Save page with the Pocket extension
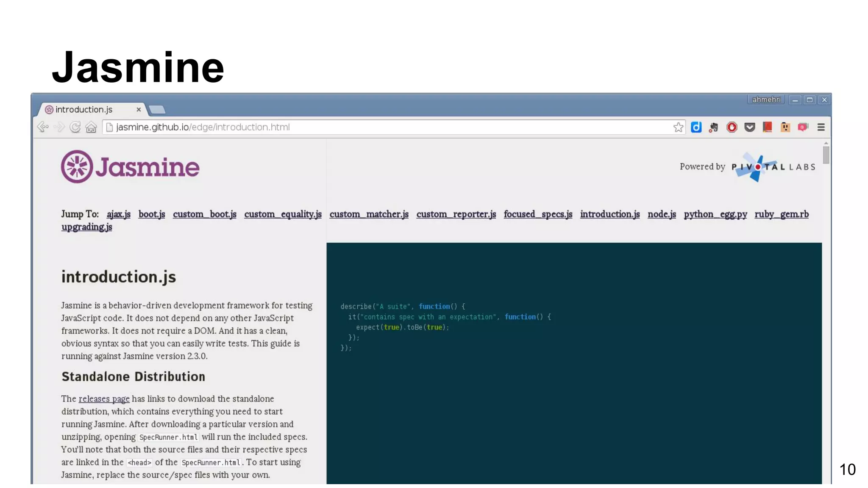Image resolution: width=868 pixels, height=488 pixels. (750, 127)
